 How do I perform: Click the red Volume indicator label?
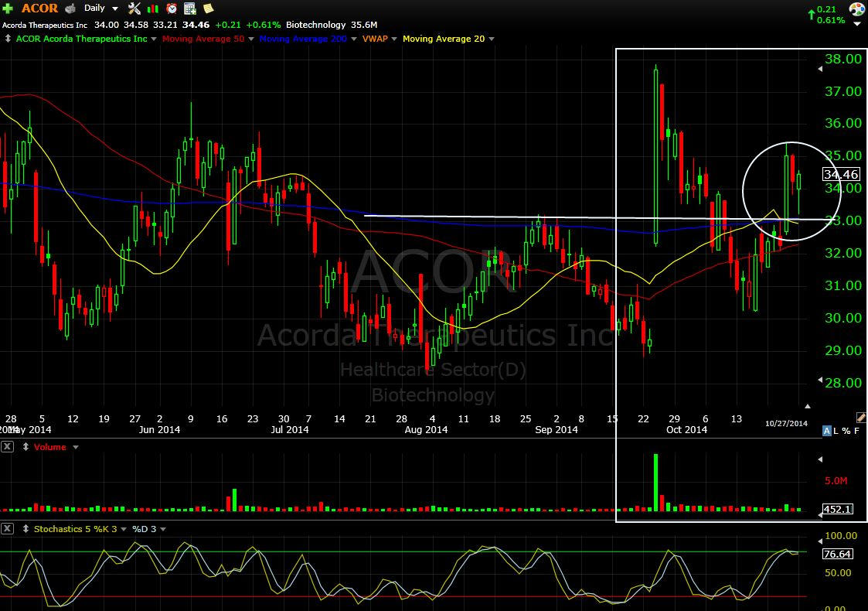click(49, 446)
